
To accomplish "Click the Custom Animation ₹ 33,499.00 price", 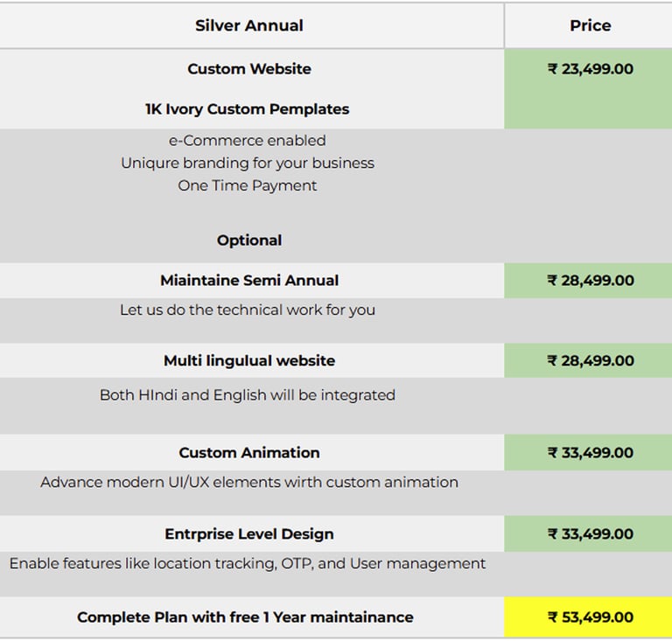I will 590,453.
